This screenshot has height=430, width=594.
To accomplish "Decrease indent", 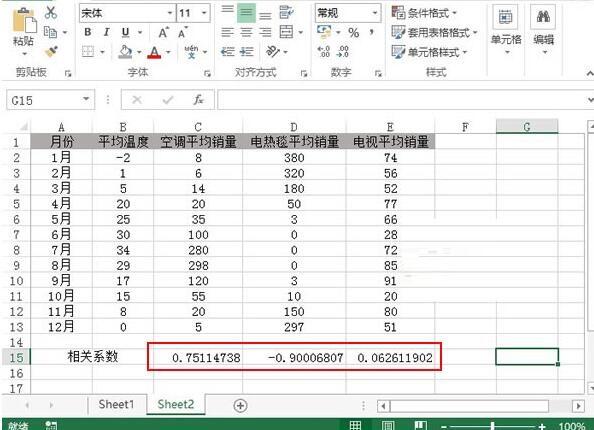I will point(228,52).
